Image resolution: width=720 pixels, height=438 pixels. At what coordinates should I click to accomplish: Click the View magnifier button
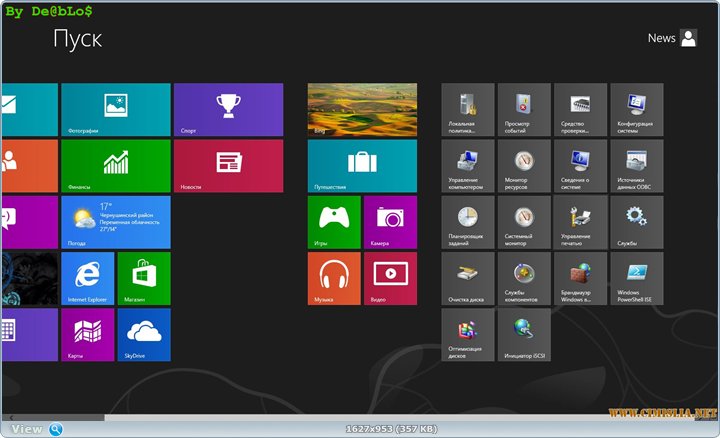pyautogui.click(x=56, y=429)
